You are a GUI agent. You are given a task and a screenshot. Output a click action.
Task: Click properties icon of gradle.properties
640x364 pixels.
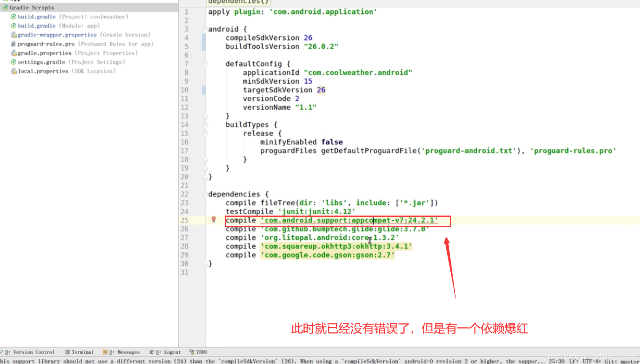[13, 53]
